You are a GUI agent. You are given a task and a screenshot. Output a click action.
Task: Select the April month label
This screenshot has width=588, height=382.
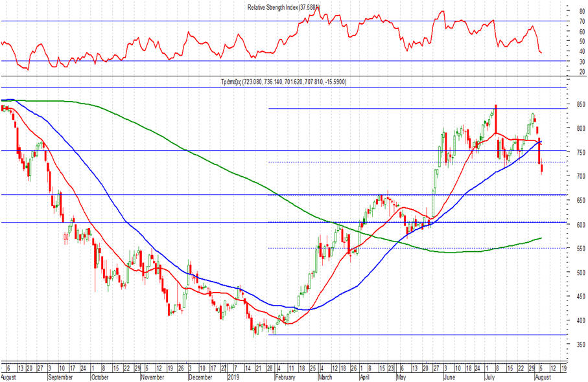click(x=365, y=377)
